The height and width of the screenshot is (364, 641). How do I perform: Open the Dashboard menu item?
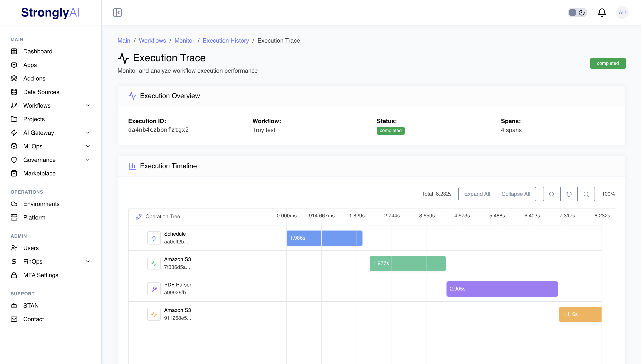click(x=38, y=51)
